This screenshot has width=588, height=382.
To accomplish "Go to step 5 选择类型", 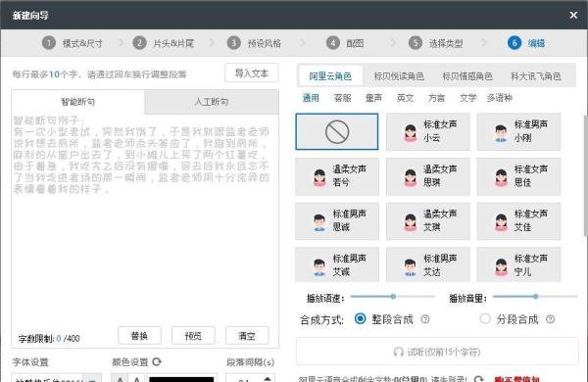I will pos(436,43).
